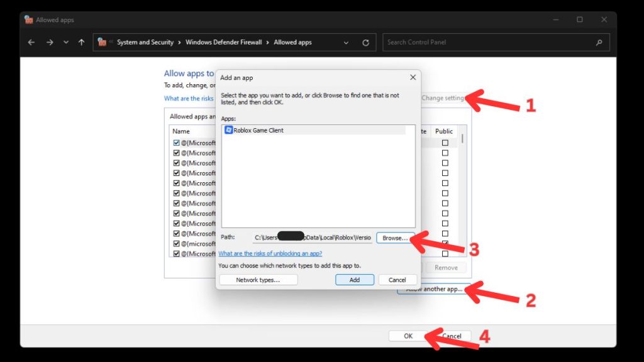The image size is (644, 362).
Task: Open the risks of unblocking an app link
Action: (x=270, y=253)
